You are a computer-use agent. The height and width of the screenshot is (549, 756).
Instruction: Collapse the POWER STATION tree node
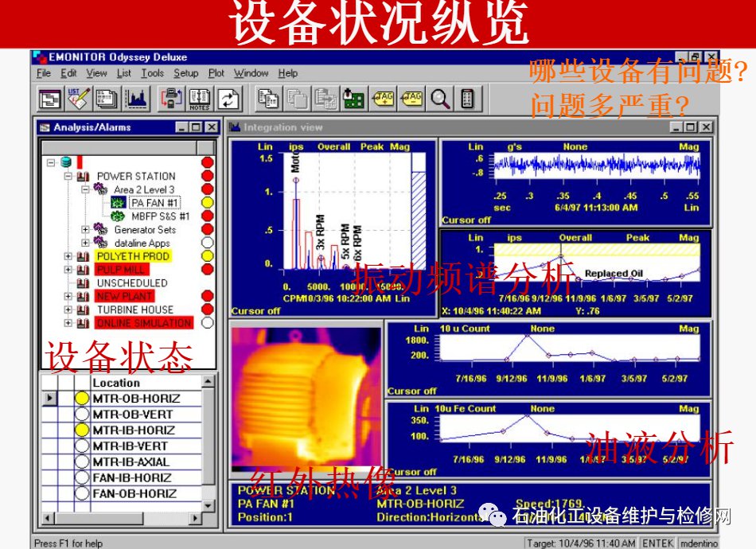click(x=68, y=177)
